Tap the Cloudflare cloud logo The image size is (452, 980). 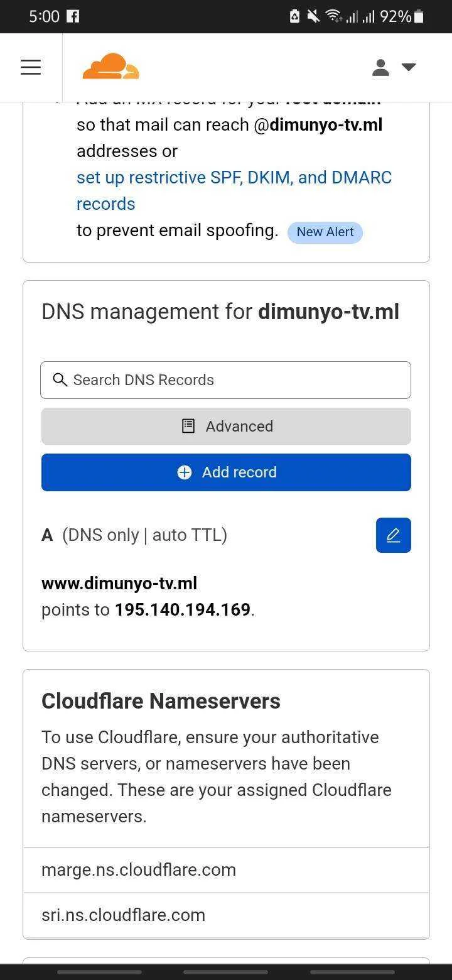click(x=110, y=67)
